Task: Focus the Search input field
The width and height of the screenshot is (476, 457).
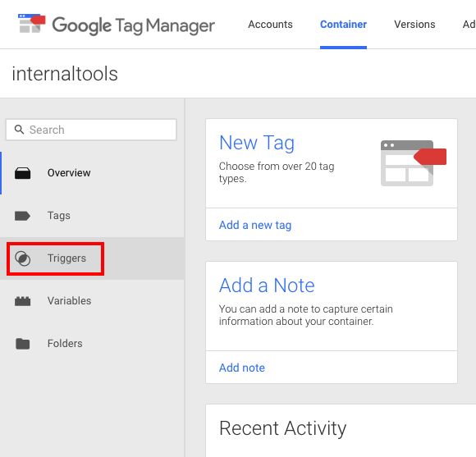Action: pyautogui.click(x=91, y=130)
